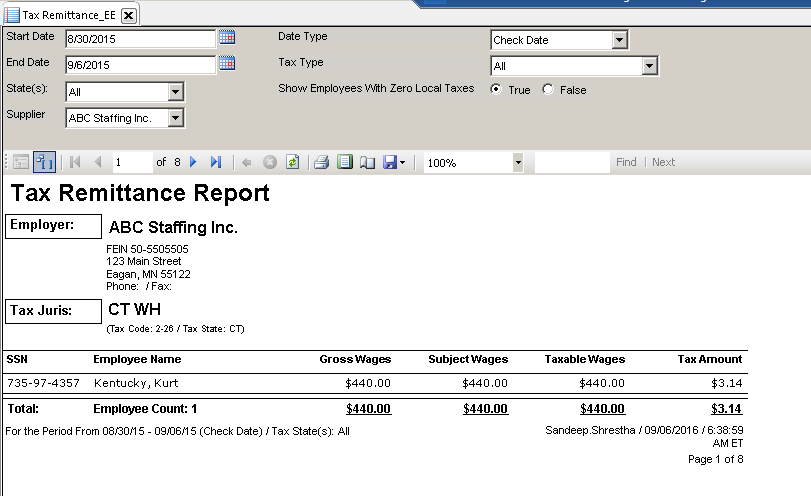811x496 pixels.
Task: Go to first page of report
Action: pos(74,162)
